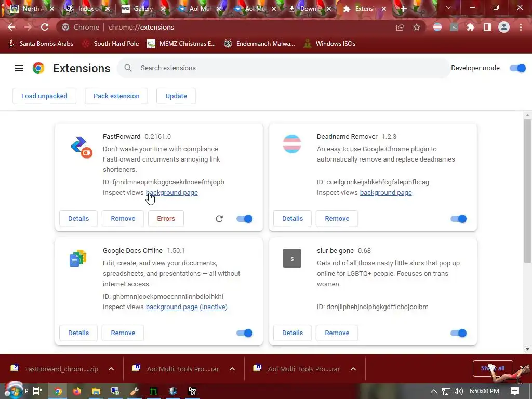Go back to previous page

pyautogui.click(x=11, y=27)
